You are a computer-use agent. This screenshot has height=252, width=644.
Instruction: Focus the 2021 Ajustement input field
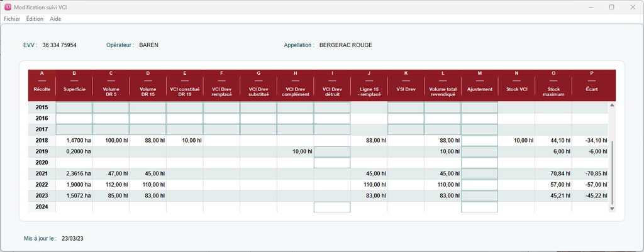point(479,174)
